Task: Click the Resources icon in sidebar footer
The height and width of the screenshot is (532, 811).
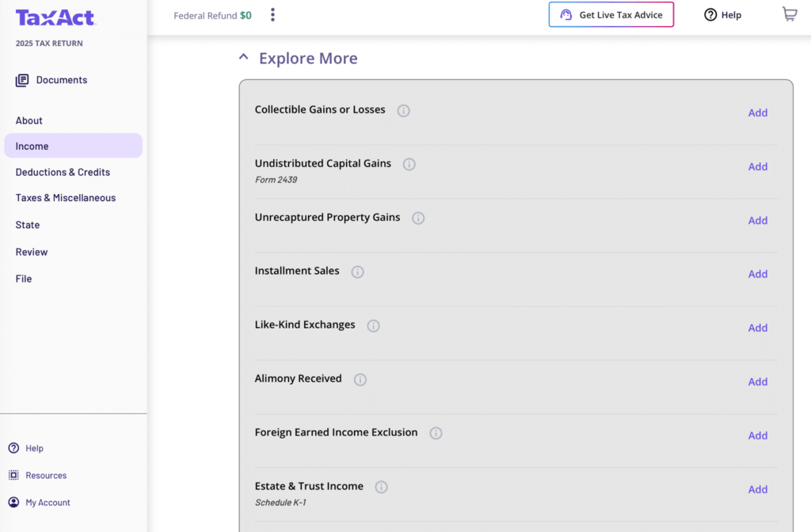Action: (13, 475)
